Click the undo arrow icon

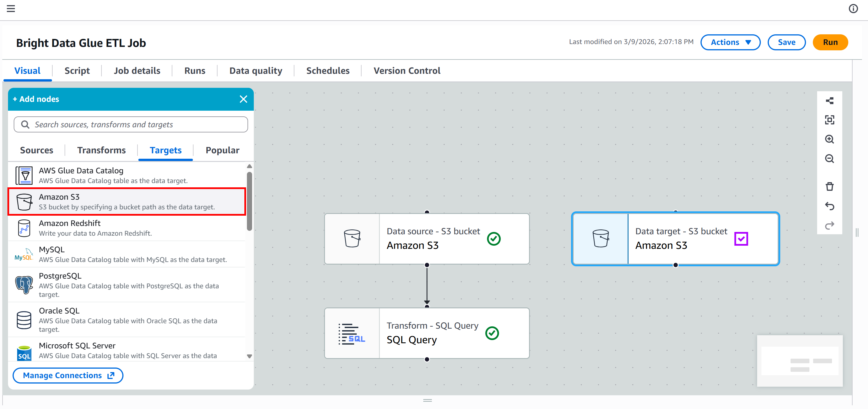829,206
